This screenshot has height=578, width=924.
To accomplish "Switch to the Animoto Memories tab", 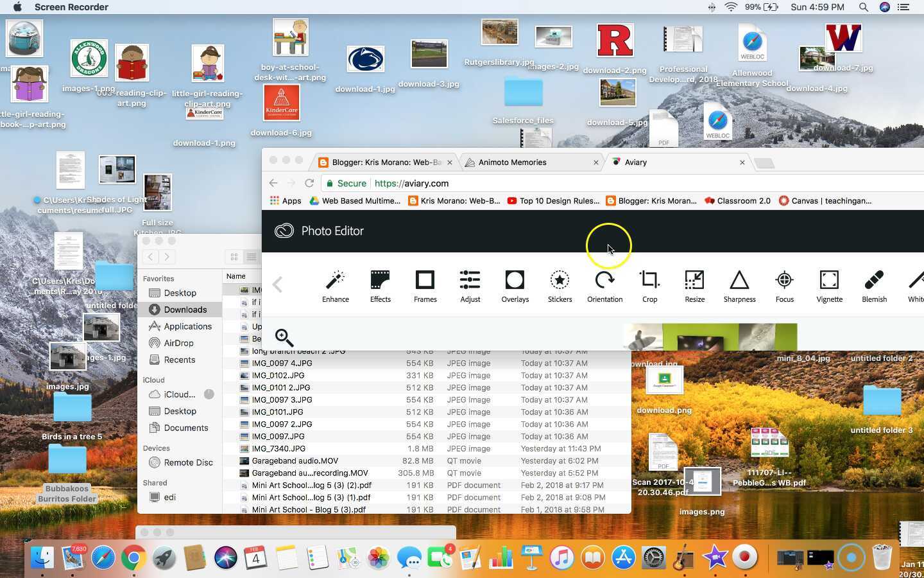I will pos(512,162).
